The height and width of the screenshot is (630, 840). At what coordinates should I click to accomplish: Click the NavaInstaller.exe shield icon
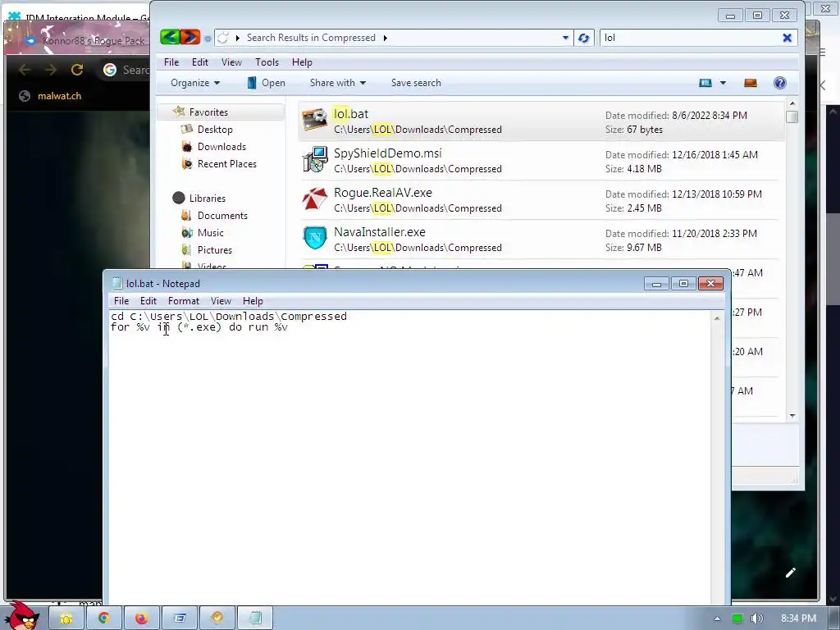(x=314, y=238)
